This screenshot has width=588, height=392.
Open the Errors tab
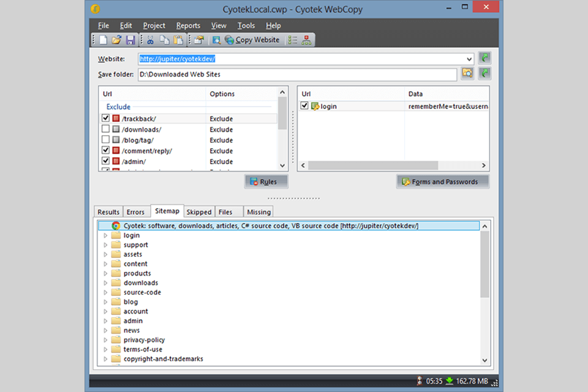135,212
